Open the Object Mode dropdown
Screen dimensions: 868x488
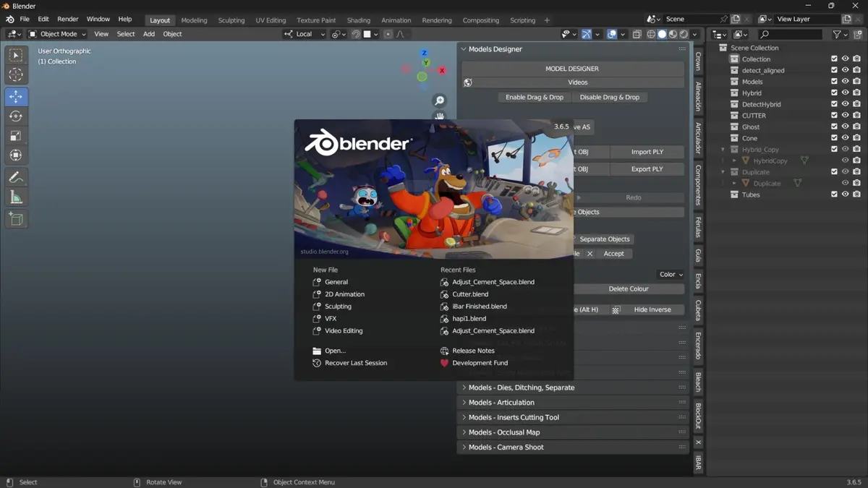point(57,34)
